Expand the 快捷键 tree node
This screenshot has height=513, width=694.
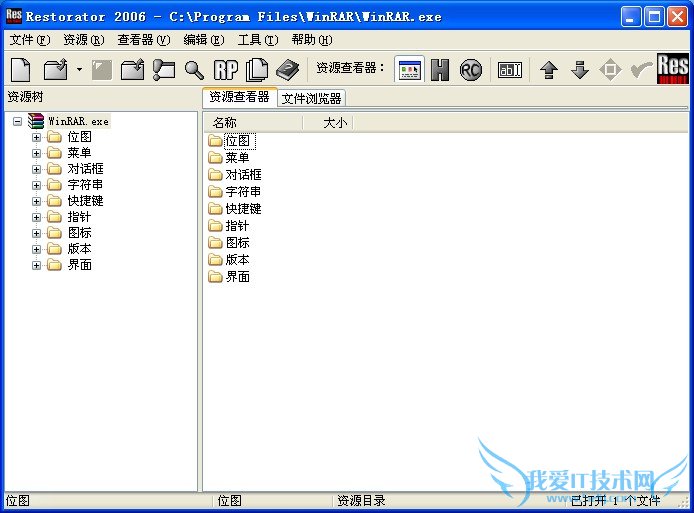(36, 201)
